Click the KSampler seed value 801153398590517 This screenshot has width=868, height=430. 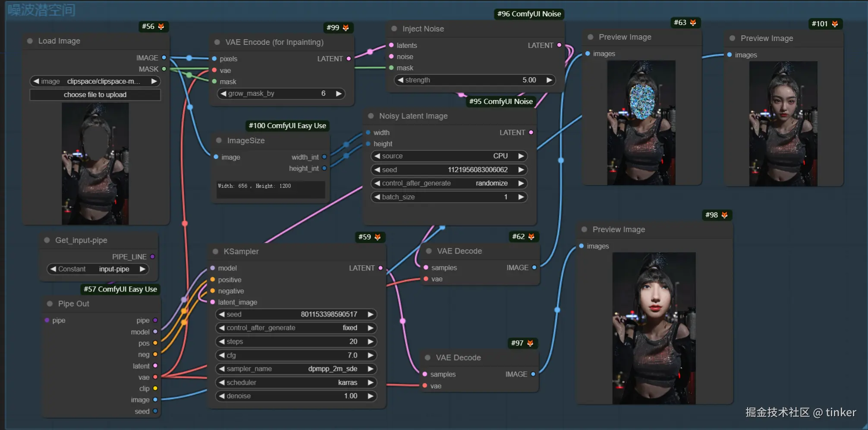(329, 314)
